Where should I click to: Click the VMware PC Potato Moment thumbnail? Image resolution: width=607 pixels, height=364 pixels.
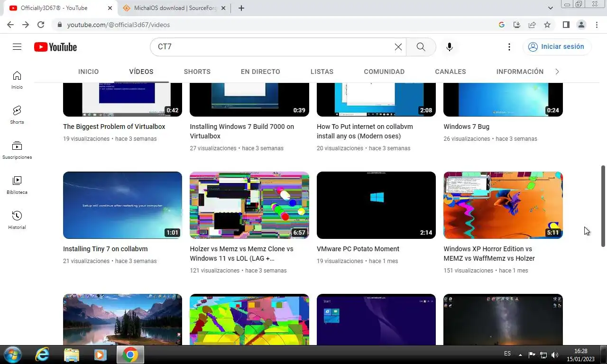coord(376,205)
